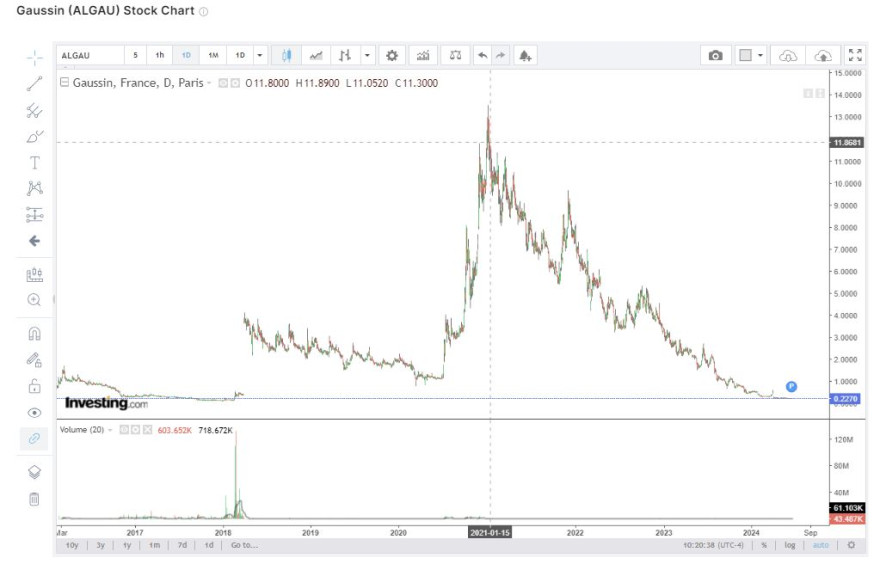The height and width of the screenshot is (564, 880).
Task: Toggle stay in drawing mode
Action: [34, 360]
